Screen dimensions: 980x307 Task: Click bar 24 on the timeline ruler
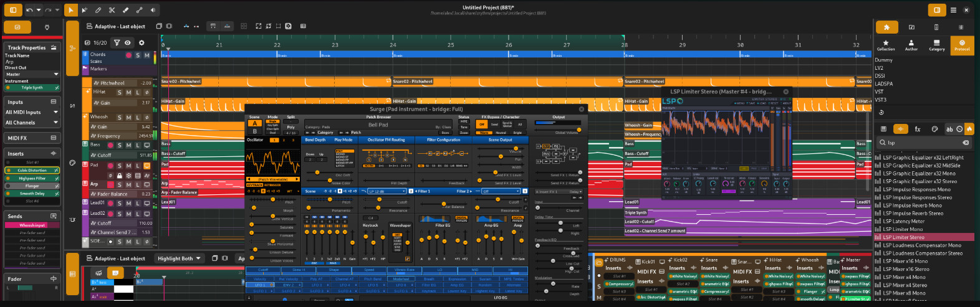[x=393, y=45]
